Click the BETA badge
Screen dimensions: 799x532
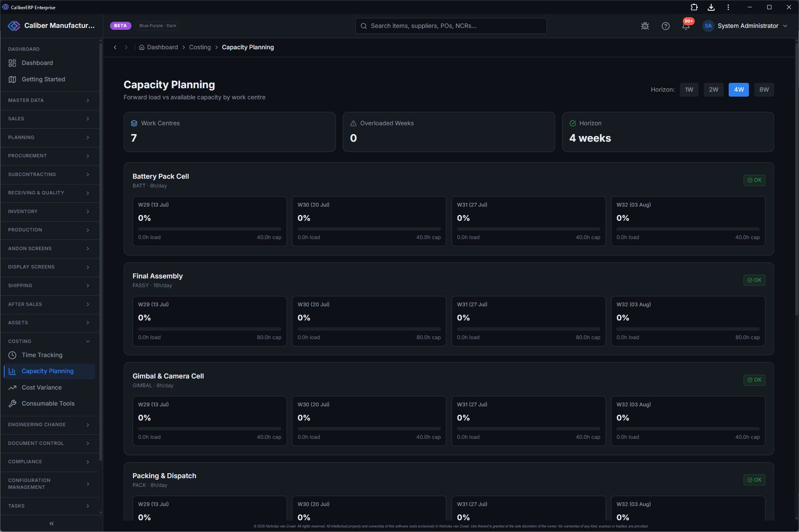120,26
